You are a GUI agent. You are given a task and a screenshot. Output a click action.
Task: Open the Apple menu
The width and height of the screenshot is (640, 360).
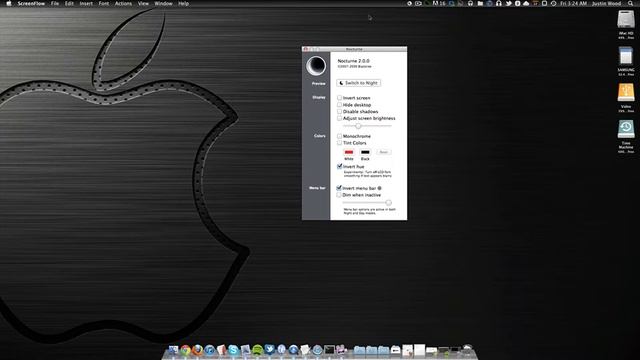(x=9, y=3)
